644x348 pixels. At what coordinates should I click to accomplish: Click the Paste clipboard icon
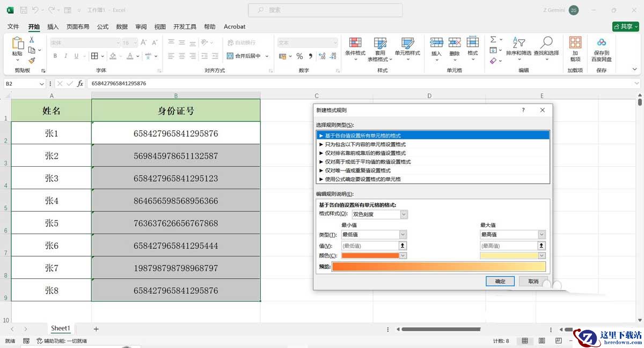coord(17,43)
